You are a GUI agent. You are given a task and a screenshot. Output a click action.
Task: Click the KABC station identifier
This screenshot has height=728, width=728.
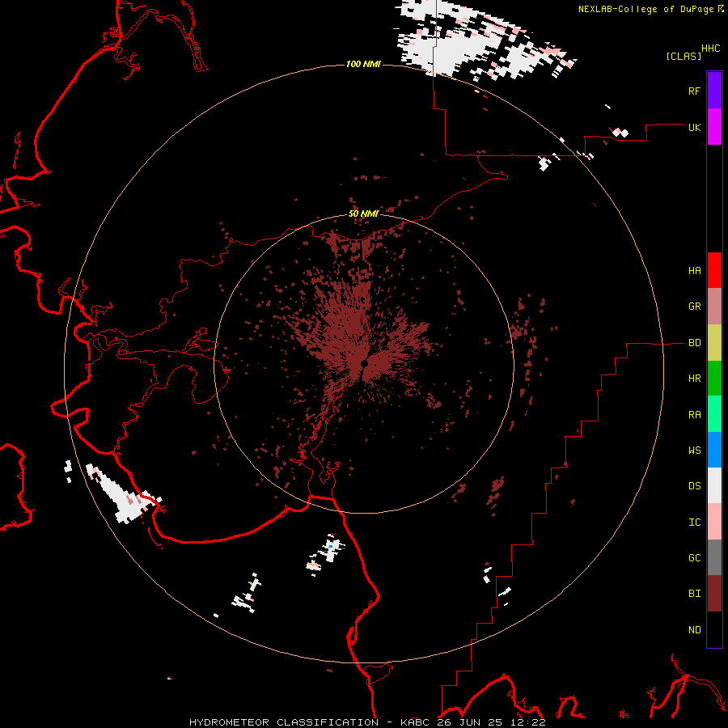[415, 722]
